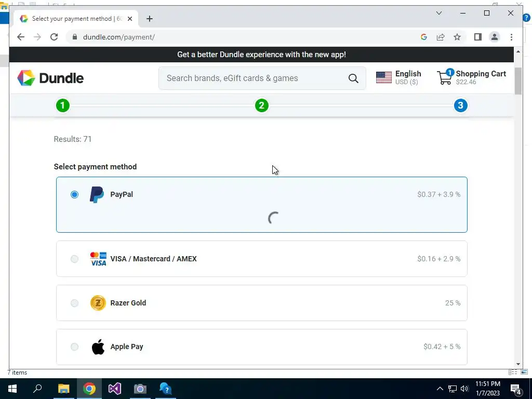
Task: Click the new app promo banner
Action: pos(261,55)
